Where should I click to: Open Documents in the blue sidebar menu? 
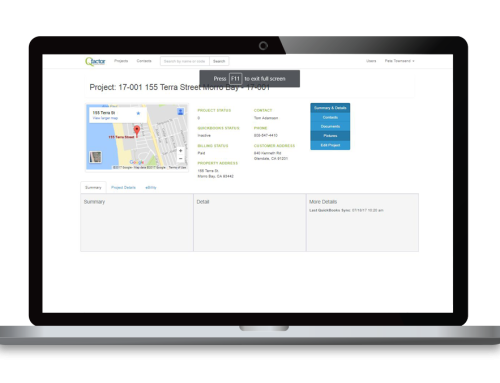point(330,126)
